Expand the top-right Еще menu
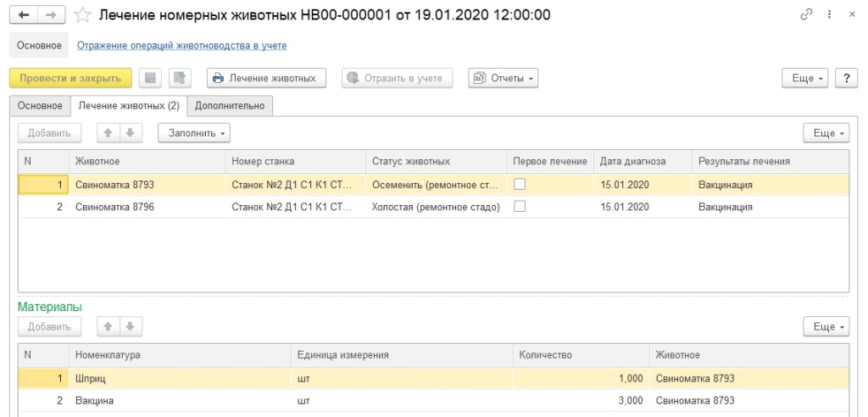 click(809, 78)
